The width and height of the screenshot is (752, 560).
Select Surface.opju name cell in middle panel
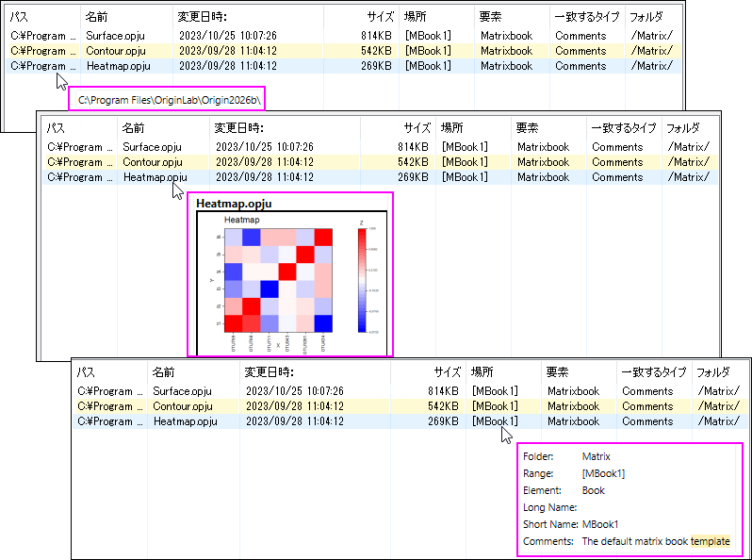152,147
